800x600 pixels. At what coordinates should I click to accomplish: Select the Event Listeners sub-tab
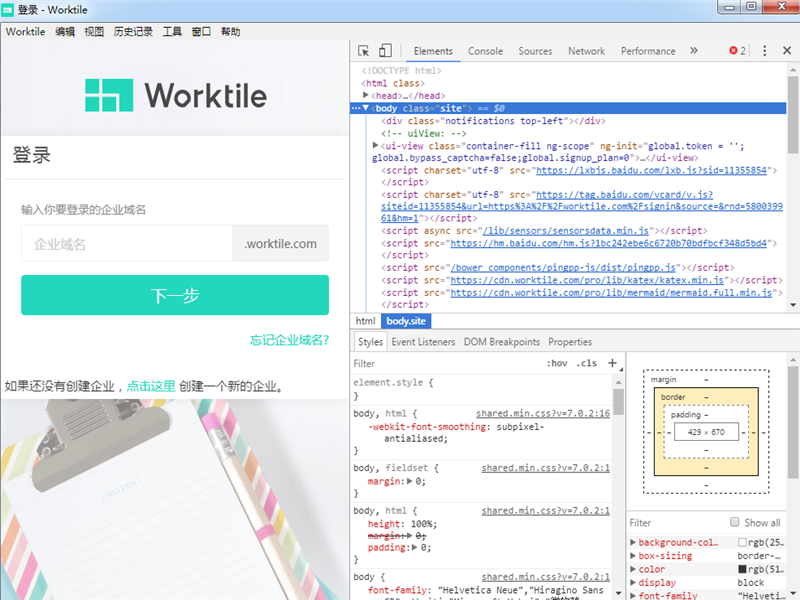(x=423, y=342)
